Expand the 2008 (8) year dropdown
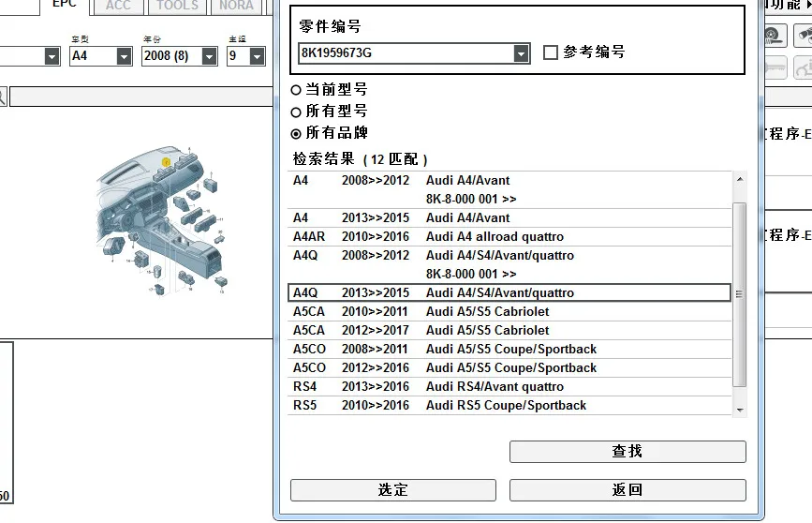Screen dimensions: 812x523 (x=209, y=56)
